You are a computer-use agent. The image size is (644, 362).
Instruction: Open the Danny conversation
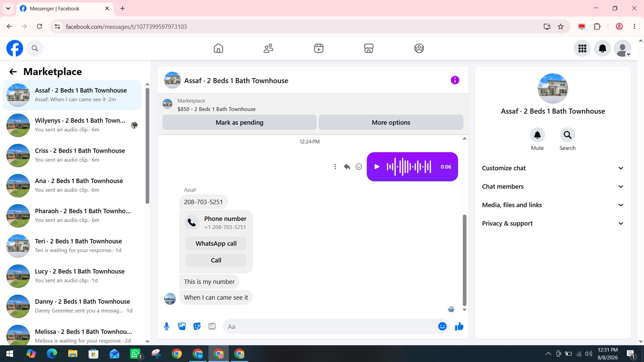tap(72, 306)
